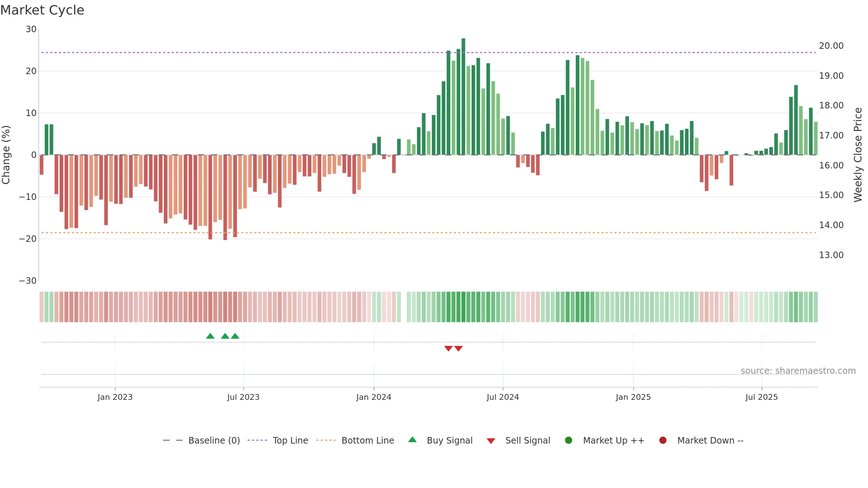Select the first red sell signal marker
This screenshot has width=868, height=488.
point(448,348)
